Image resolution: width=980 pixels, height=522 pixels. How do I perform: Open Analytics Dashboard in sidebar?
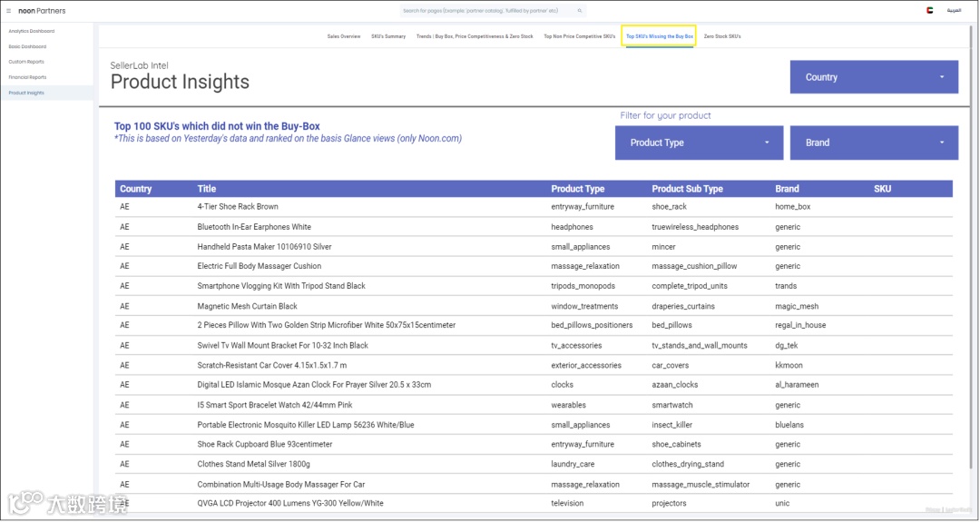pyautogui.click(x=31, y=31)
